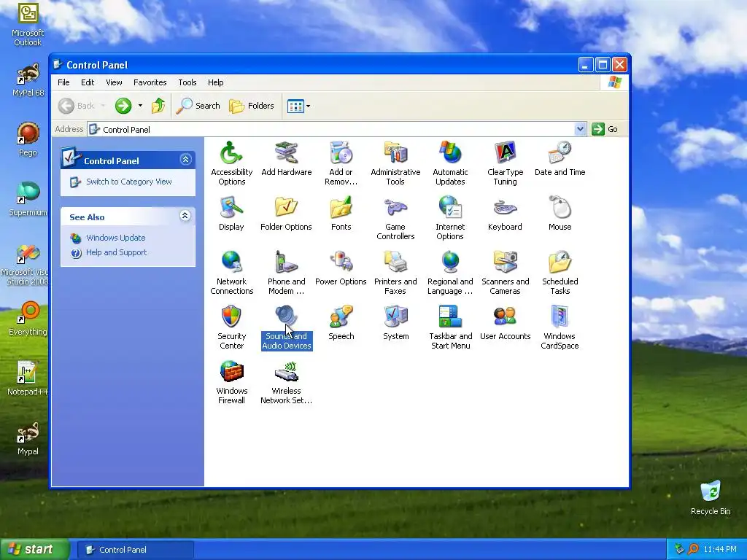
Task: Click Switch to Category View link
Action: pyautogui.click(x=128, y=182)
